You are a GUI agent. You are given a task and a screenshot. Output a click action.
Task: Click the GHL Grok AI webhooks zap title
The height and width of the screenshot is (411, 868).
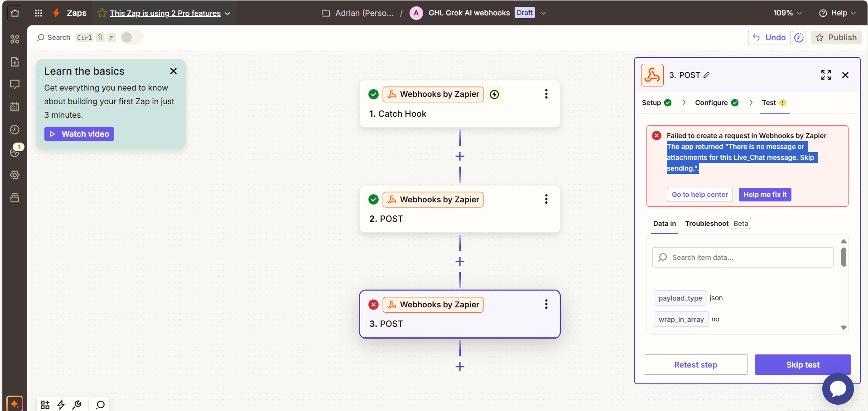(469, 13)
